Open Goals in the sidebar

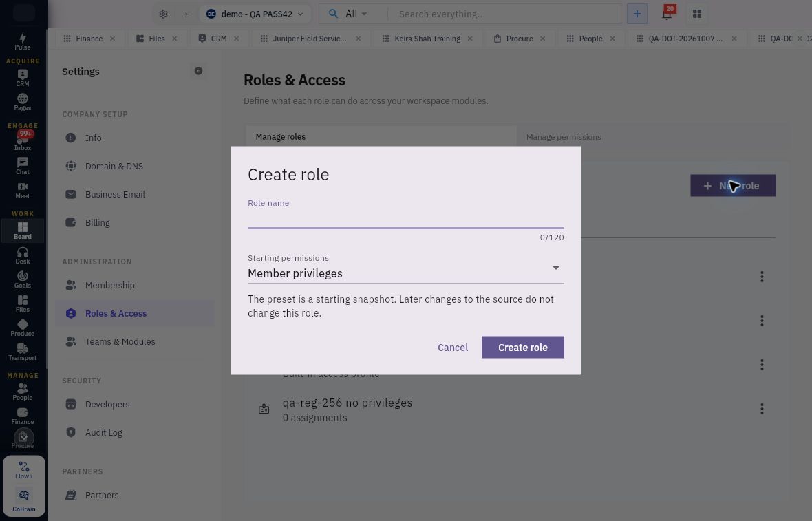pos(22,279)
